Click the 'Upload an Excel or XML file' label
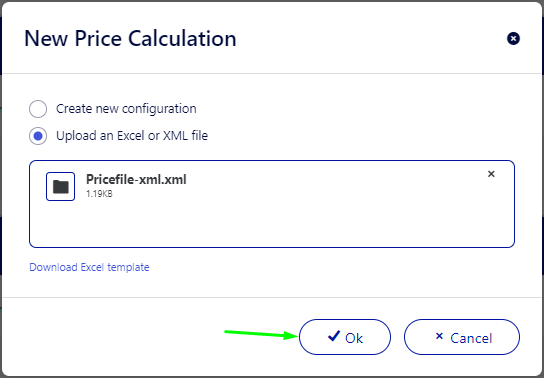This screenshot has width=544, height=378. tap(132, 136)
